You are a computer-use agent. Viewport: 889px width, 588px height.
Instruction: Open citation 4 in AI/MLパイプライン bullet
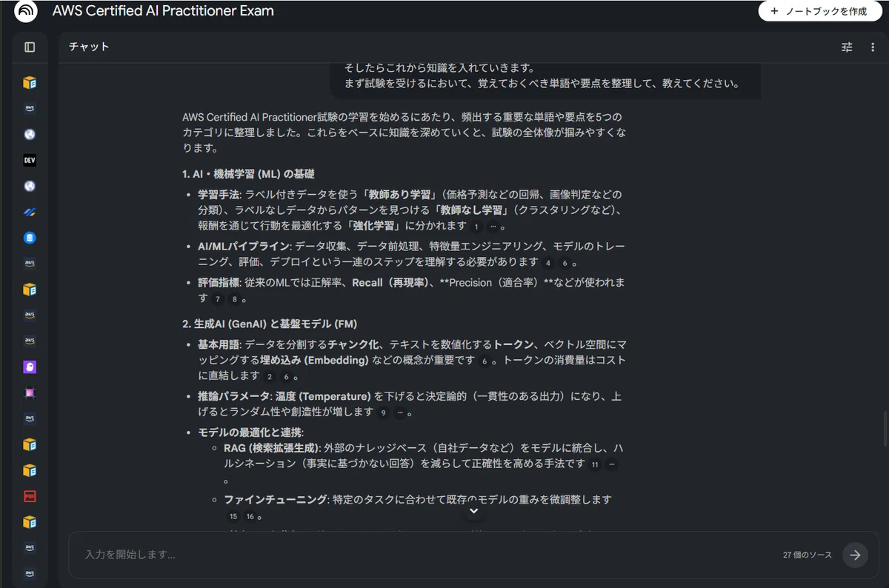pos(548,263)
